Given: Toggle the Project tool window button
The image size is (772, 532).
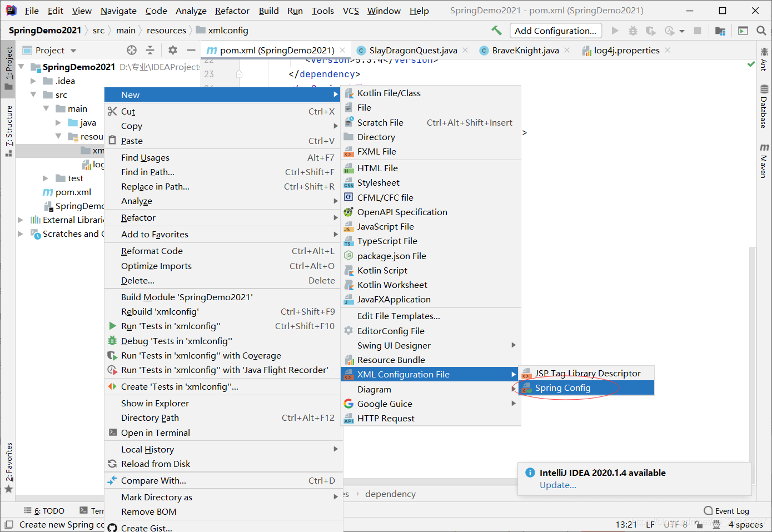Looking at the screenshot, I should 8,68.
